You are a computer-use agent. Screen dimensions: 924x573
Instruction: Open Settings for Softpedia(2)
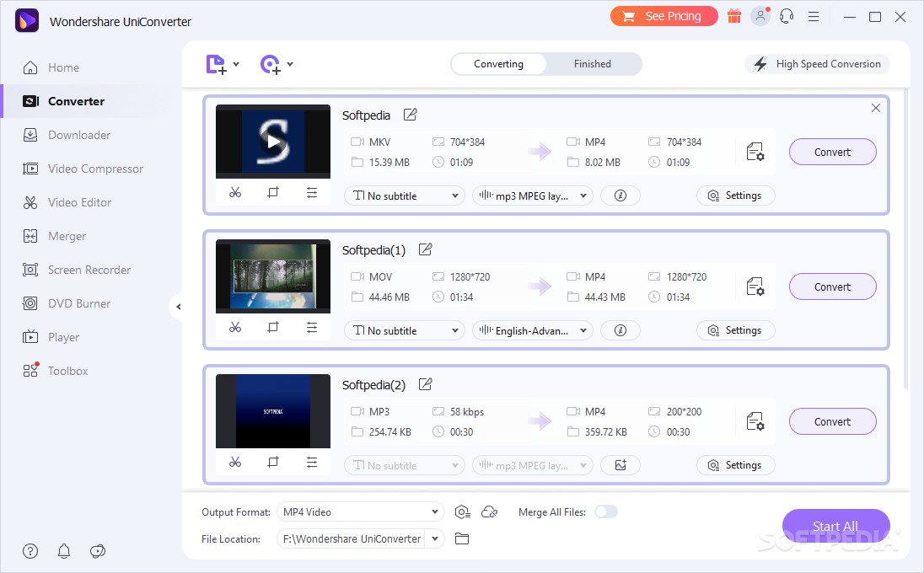click(x=735, y=465)
